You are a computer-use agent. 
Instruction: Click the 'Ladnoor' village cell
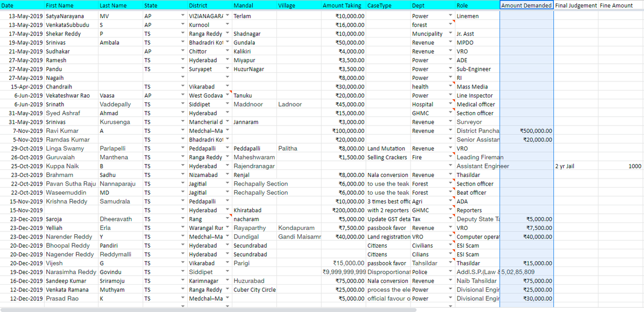coord(299,105)
